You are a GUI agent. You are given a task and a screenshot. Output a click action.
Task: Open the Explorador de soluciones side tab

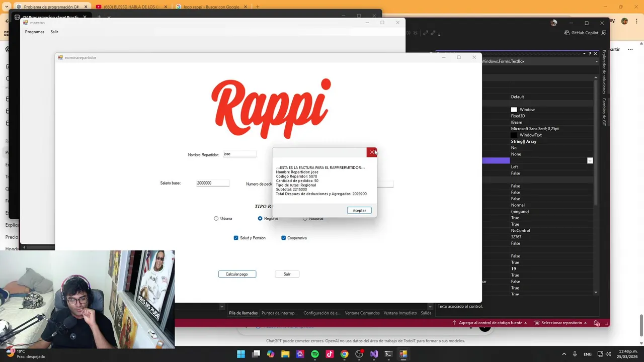(604, 72)
